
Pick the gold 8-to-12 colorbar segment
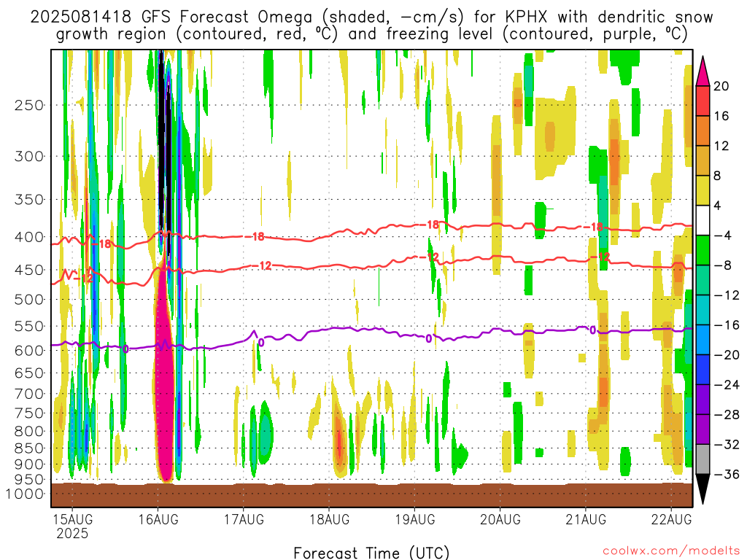[703, 160]
